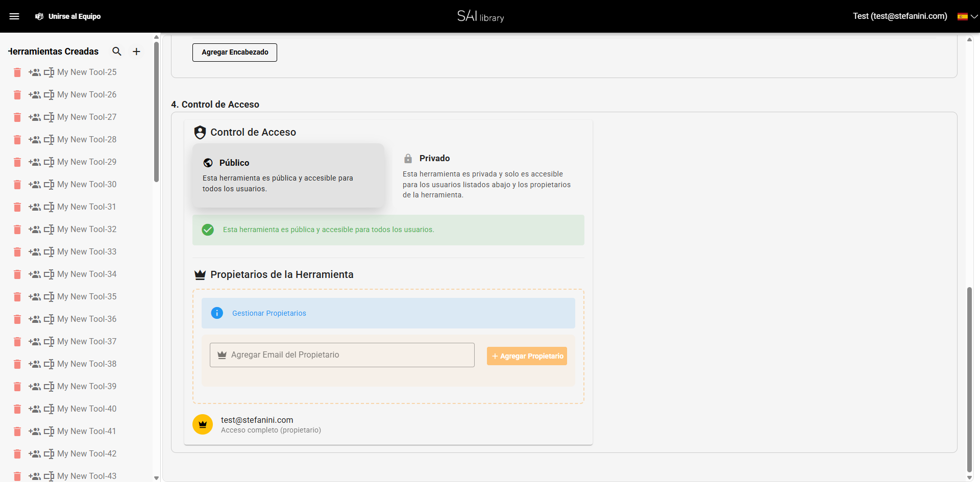This screenshot has height=482, width=980.
Task: Open the language selector dropdown chevron
Action: [x=975, y=16]
